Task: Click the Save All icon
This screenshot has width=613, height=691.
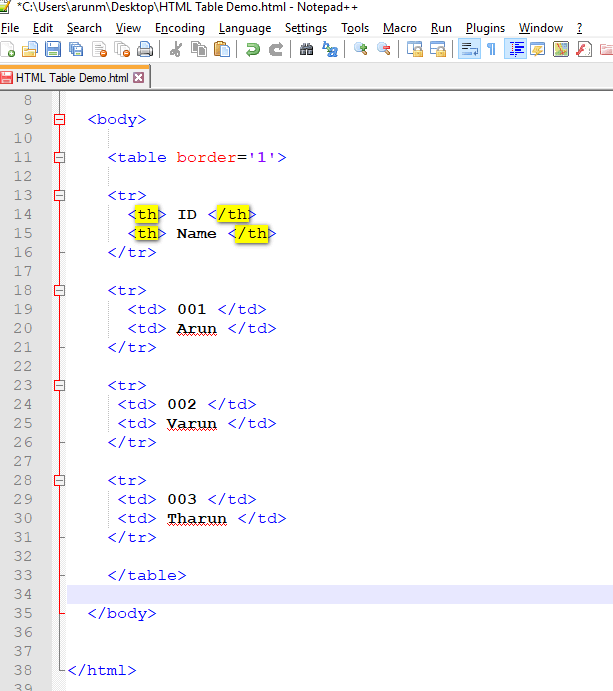Action: click(76, 49)
